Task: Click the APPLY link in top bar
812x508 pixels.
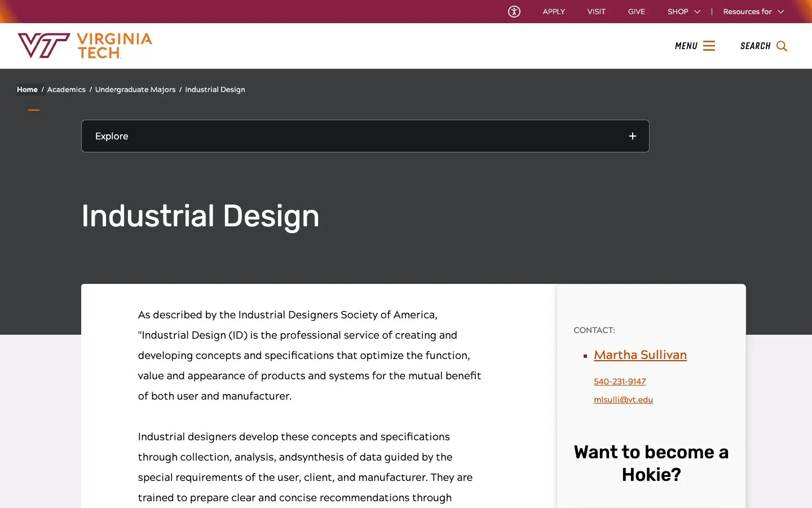Action: [x=554, y=11]
